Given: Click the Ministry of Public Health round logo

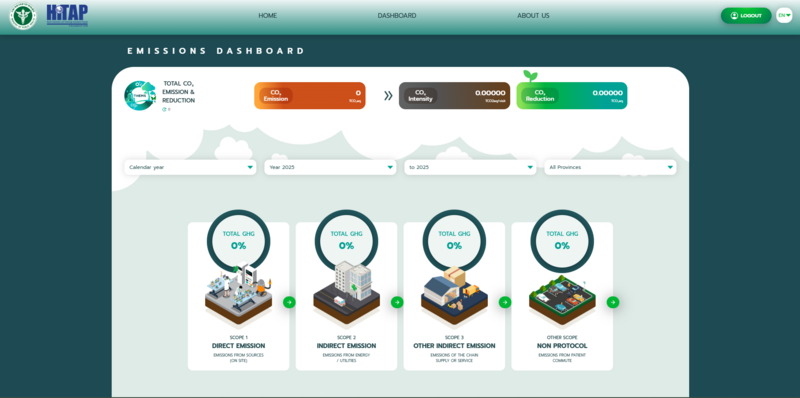Looking at the screenshot, I should 23,16.
